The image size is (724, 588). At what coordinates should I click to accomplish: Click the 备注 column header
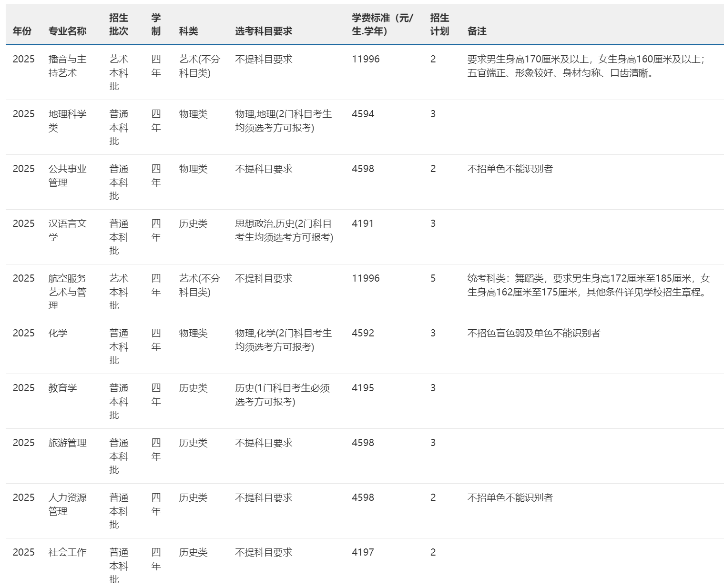click(477, 31)
